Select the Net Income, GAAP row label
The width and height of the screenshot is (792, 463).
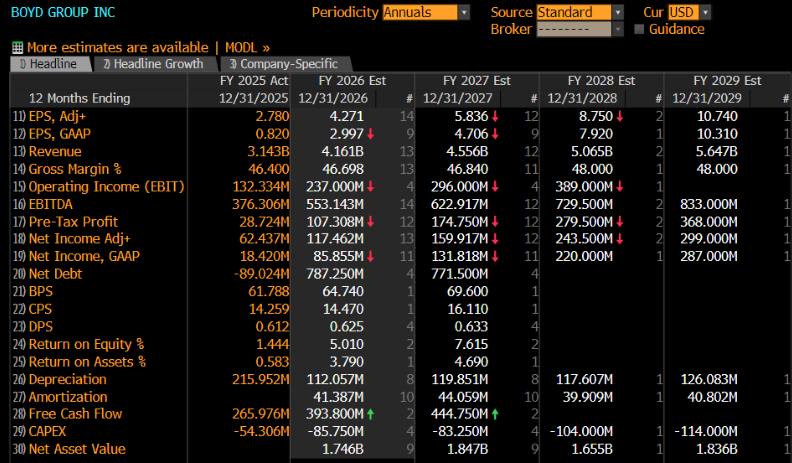pos(84,256)
